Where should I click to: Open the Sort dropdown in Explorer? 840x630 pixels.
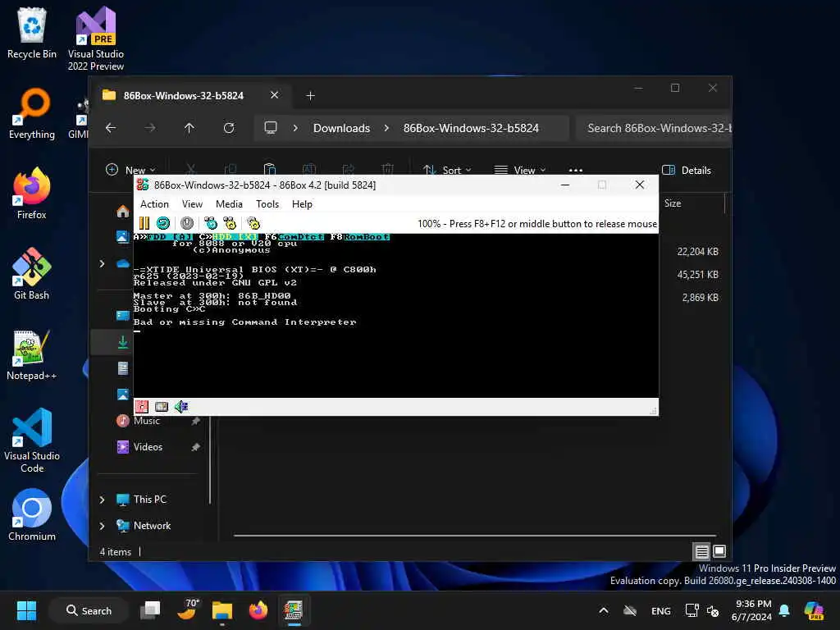[447, 170]
